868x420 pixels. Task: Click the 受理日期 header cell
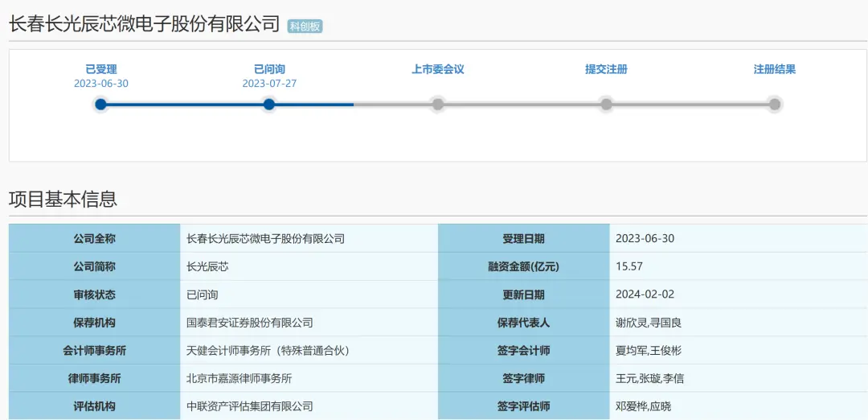(x=524, y=238)
